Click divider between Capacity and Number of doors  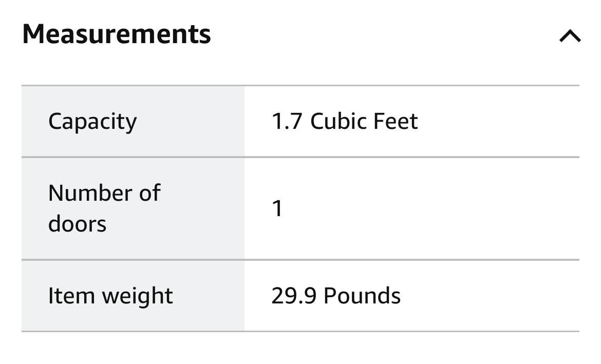click(300, 157)
